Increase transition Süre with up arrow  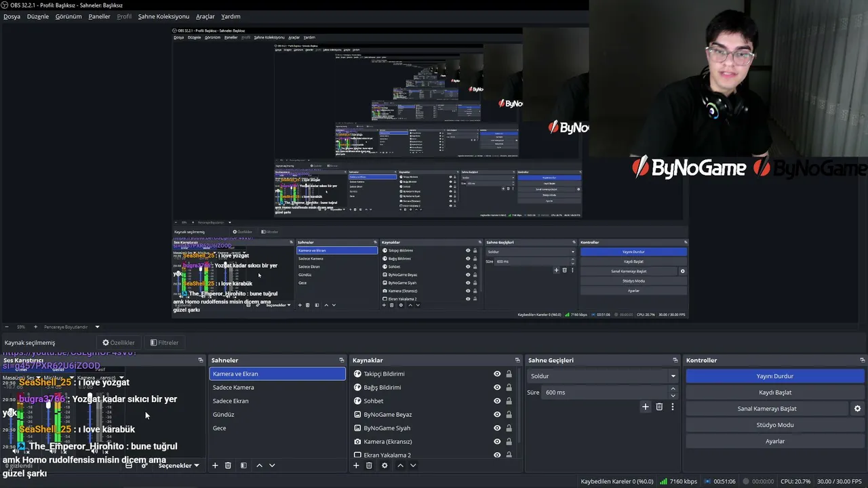tap(673, 389)
